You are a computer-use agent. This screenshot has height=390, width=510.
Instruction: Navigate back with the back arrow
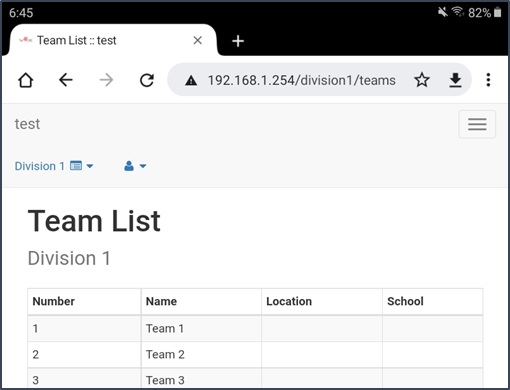click(66, 80)
